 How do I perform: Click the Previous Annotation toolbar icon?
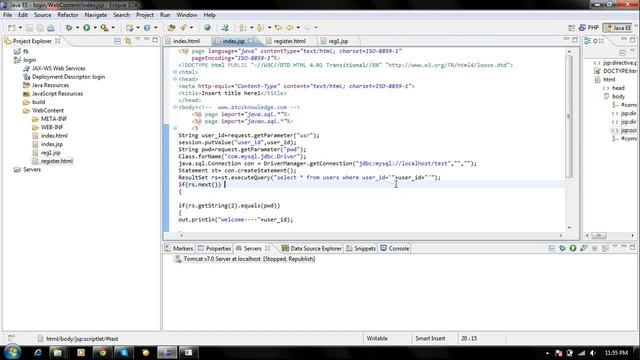tap(260, 28)
